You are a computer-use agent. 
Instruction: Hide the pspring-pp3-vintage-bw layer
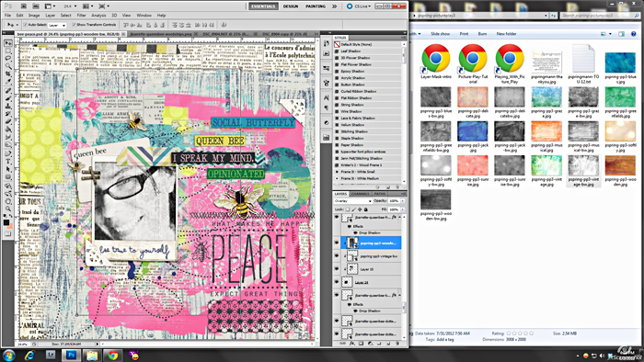click(x=337, y=256)
